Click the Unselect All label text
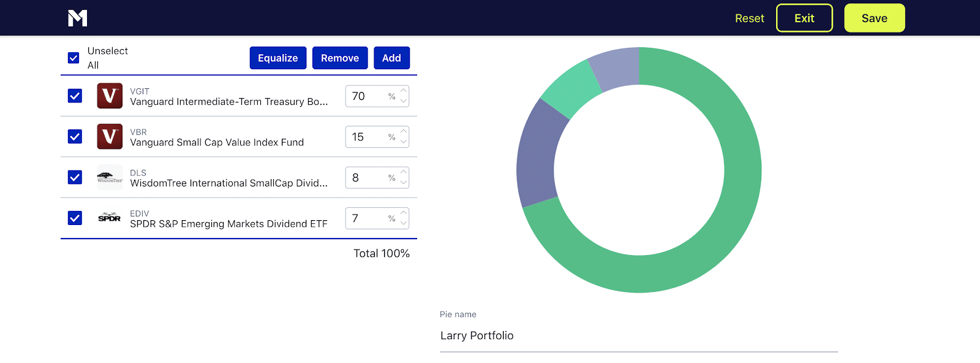 [108, 58]
